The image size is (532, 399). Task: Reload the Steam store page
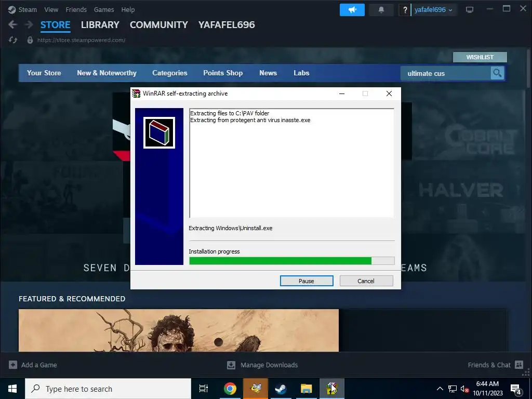click(x=13, y=40)
